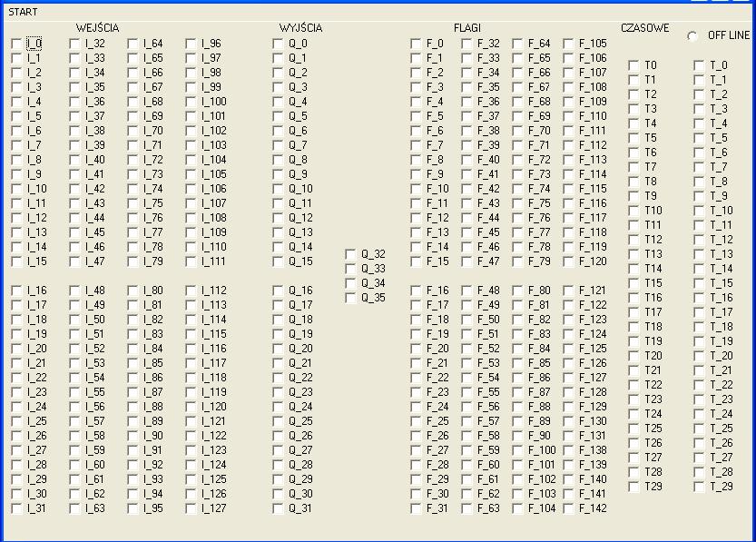The height and width of the screenshot is (542, 756).
Task: Toggle output Q_31
Action: pyautogui.click(x=278, y=508)
